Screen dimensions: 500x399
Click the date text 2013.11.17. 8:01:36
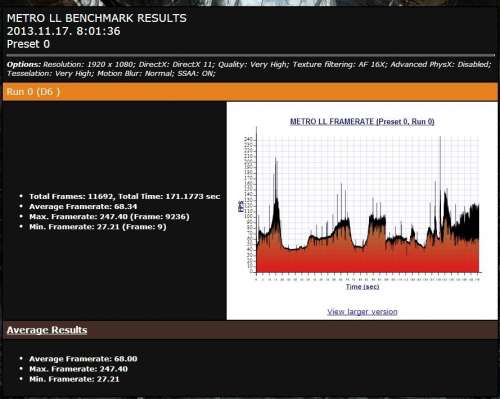point(64,31)
